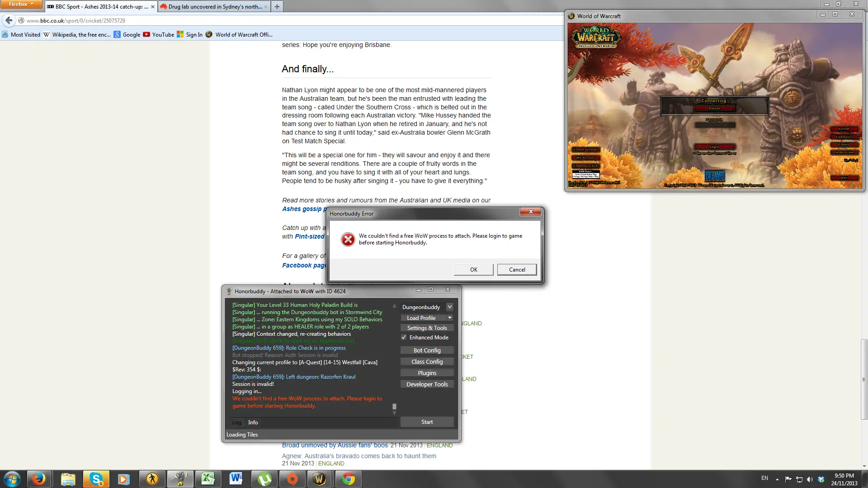Click the Start button in Honorbuddy

[x=427, y=422]
